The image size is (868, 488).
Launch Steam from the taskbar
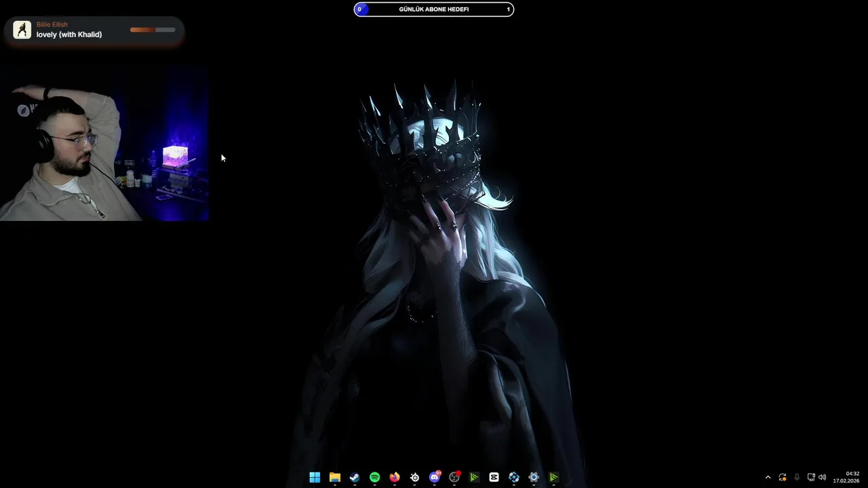tap(355, 478)
